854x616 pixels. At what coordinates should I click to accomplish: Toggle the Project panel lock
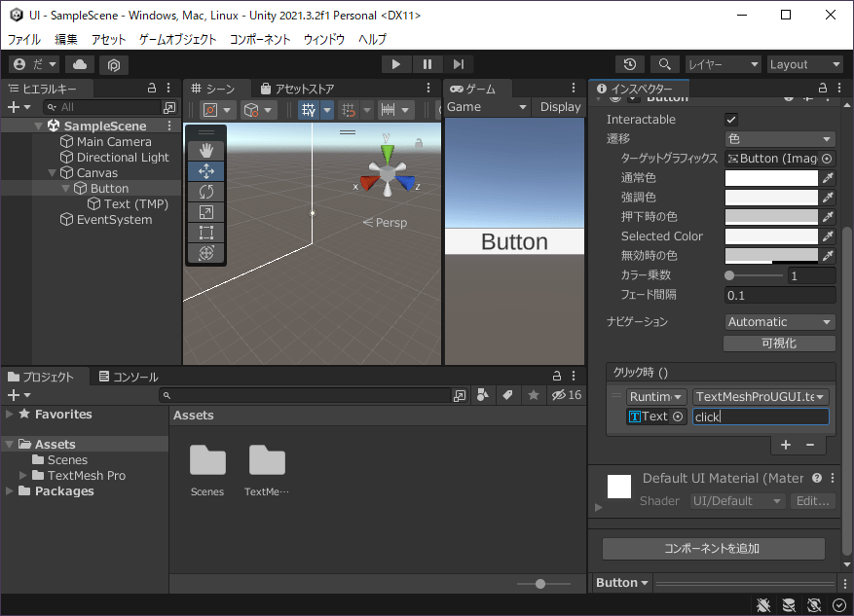pyautogui.click(x=557, y=376)
